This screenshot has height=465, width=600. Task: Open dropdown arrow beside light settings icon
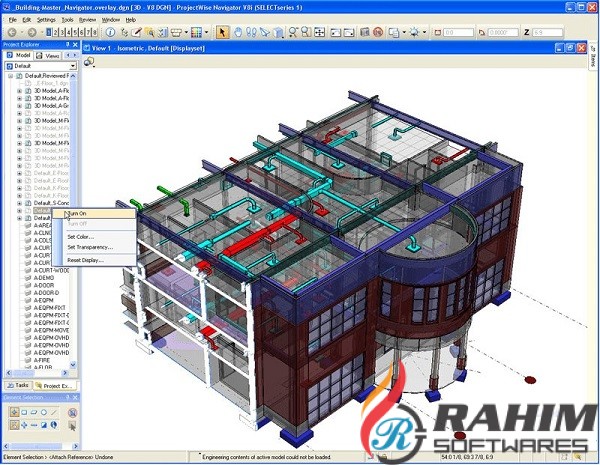pos(424,33)
